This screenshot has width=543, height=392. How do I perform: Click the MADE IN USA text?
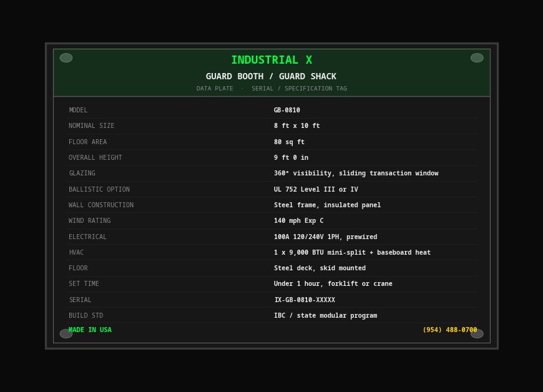click(90, 330)
